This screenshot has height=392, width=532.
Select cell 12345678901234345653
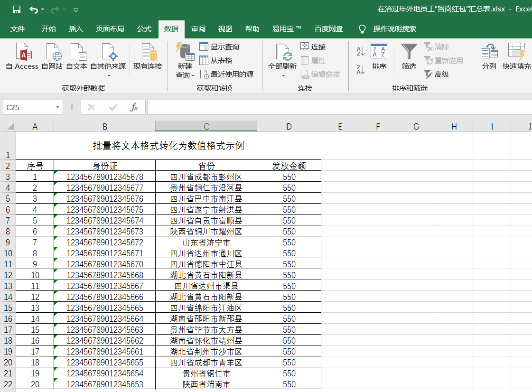click(x=104, y=384)
